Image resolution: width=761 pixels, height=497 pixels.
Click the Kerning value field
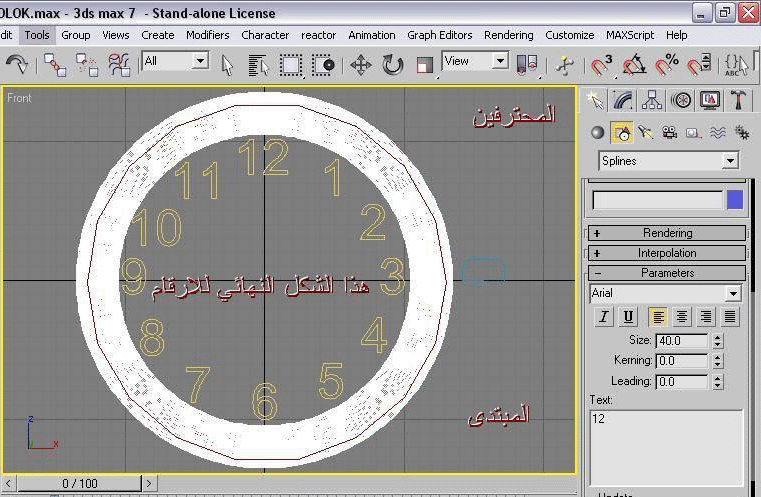(682, 361)
